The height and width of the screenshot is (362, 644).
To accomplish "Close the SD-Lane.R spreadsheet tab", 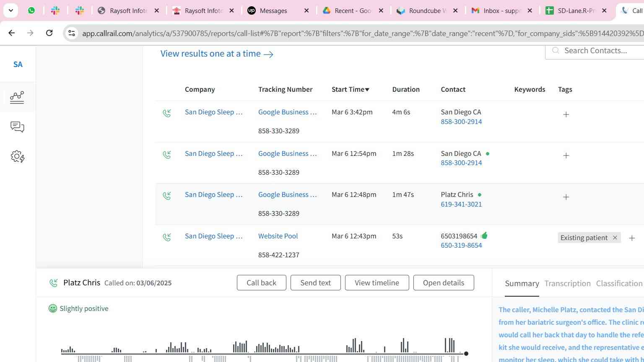I will [604, 10].
